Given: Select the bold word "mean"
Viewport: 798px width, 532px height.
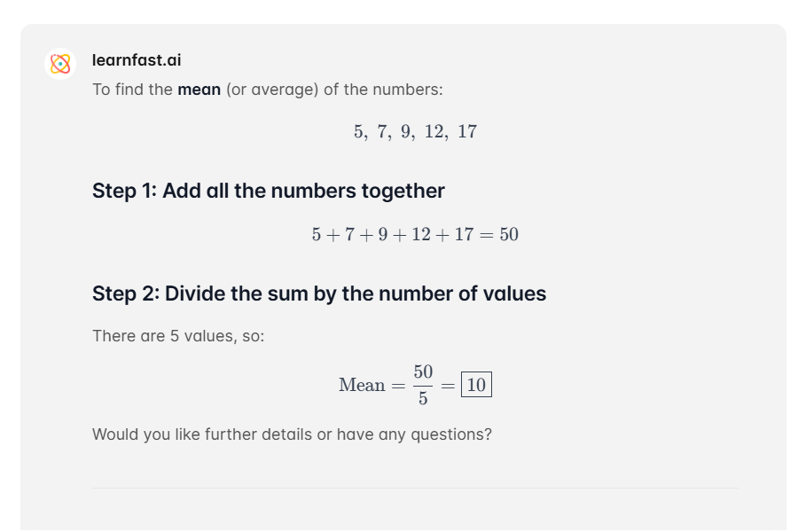Looking at the screenshot, I should pos(199,90).
